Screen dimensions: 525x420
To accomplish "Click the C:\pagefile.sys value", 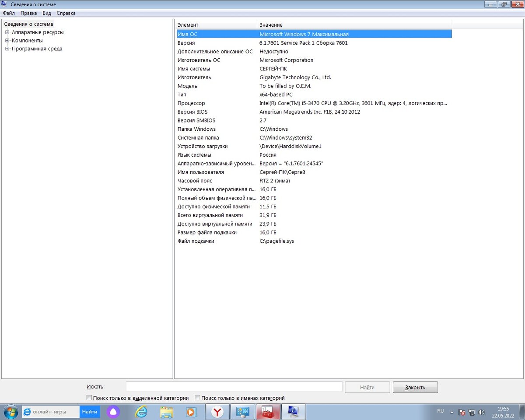I will click(x=277, y=241).
